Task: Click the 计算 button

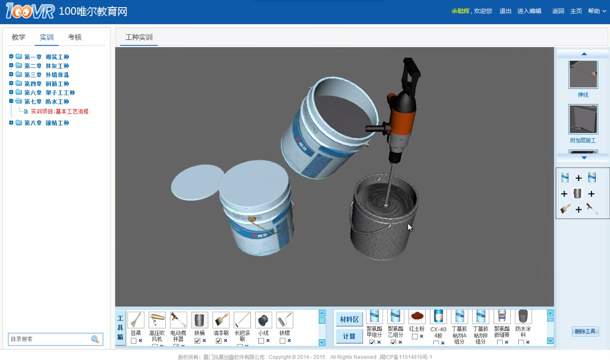Action: click(x=349, y=336)
